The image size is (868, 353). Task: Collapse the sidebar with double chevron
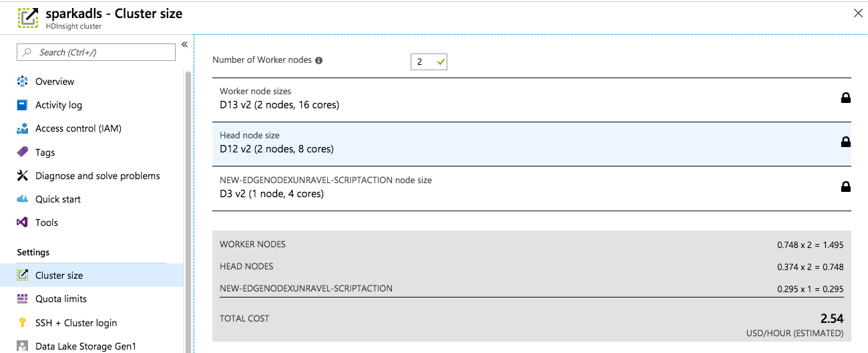pyautogui.click(x=185, y=45)
